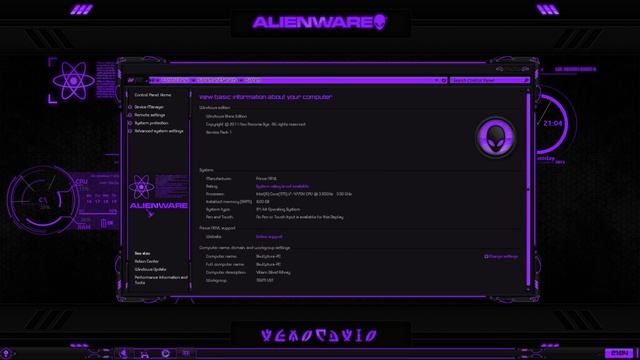The width and height of the screenshot is (640, 360).
Task: Open the fourth pinned taskbar icon
Action: [186, 353]
